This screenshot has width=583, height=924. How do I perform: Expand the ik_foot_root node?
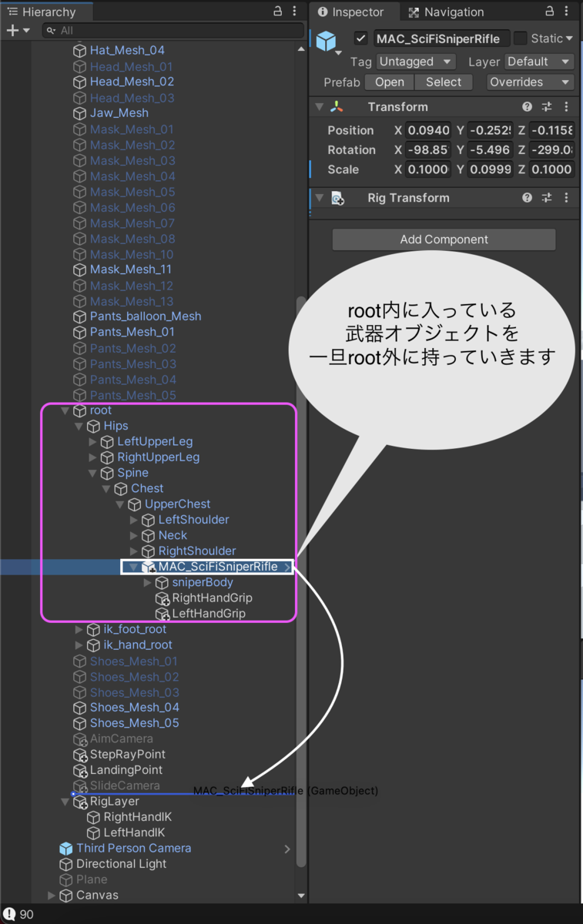click(79, 630)
